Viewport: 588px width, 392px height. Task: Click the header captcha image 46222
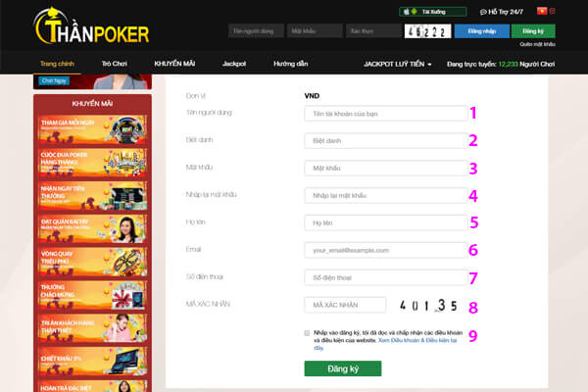427,31
